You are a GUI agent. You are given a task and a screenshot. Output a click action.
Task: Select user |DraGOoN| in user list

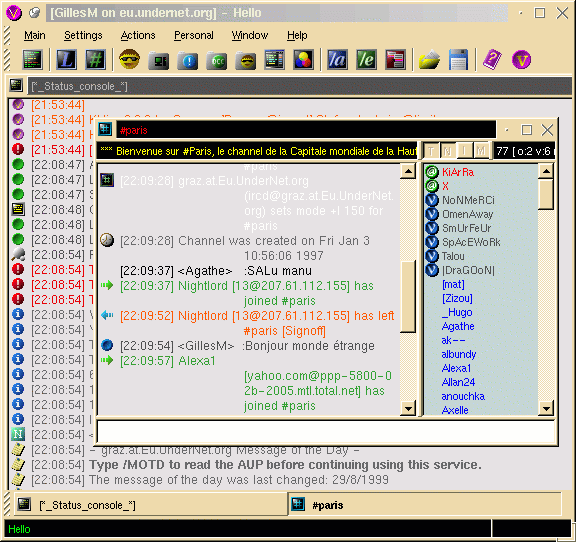coord(468,270)
